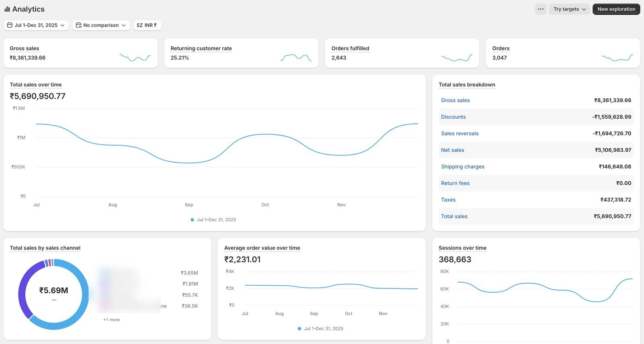Click the Sep label on Average order chart
The image size is (644, 344).
coord(314,313)
